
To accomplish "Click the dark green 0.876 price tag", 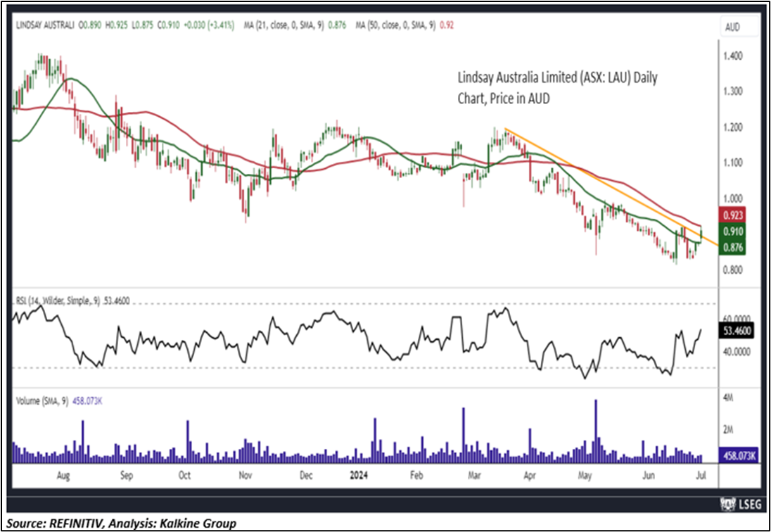I will coord(732,247).
